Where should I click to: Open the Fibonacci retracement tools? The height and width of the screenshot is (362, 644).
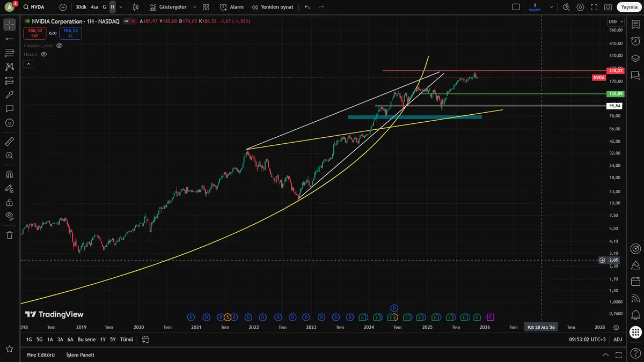(x=9, y=53)
